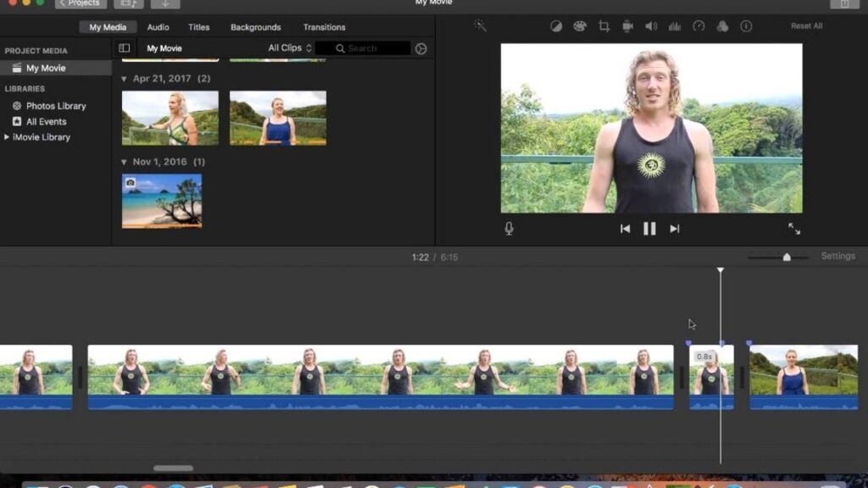Select the crop tool
The image size is (868, 488).
604,26
